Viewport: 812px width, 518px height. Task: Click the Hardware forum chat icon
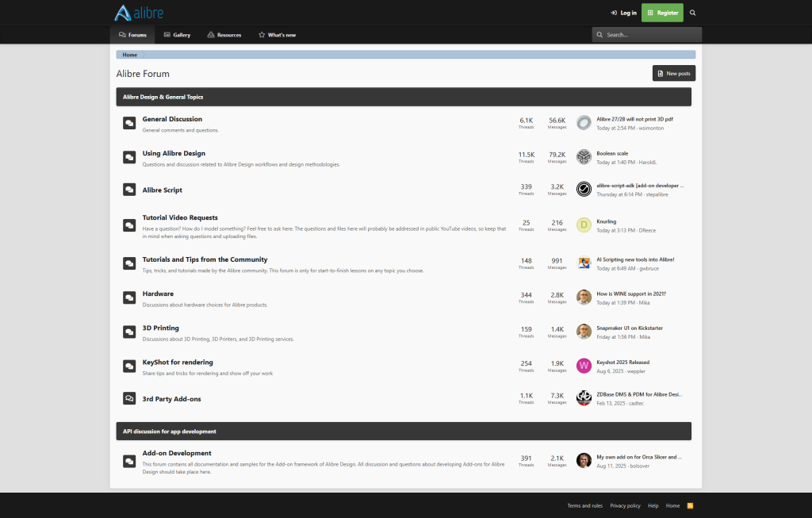(x=129, y=297)
